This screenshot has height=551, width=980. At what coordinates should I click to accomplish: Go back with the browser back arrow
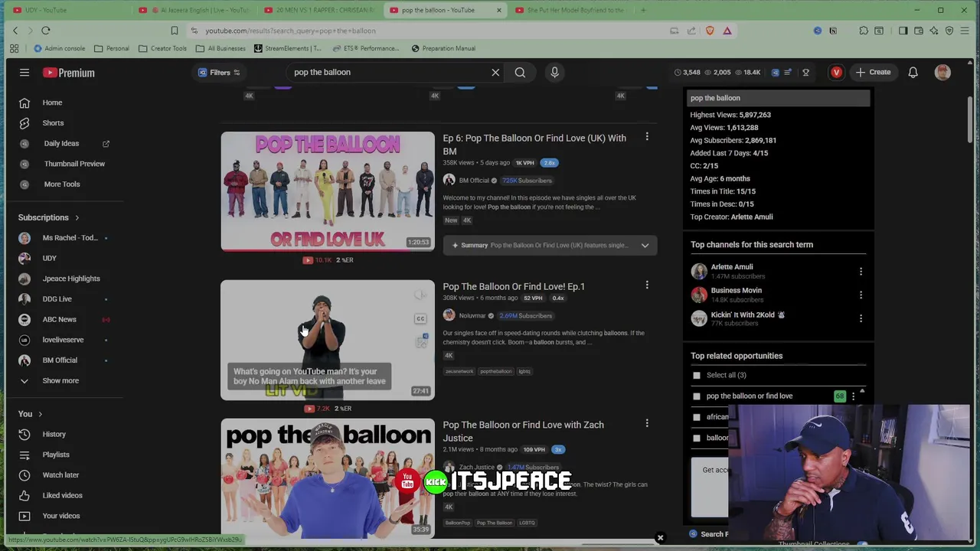(x=15, y=31)
